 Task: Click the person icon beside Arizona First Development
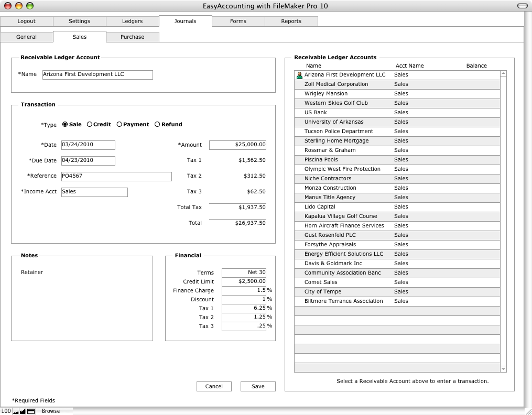(299, 75)
